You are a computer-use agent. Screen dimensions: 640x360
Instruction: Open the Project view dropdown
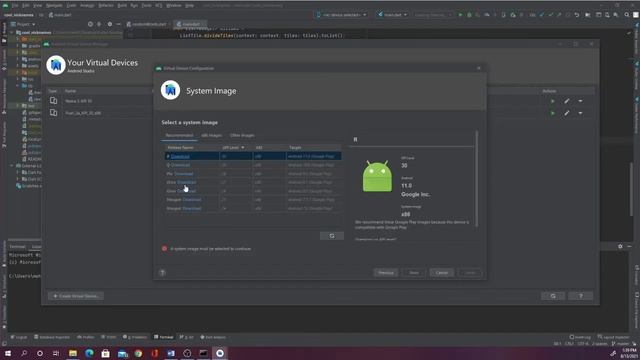[x=23, y=24]
